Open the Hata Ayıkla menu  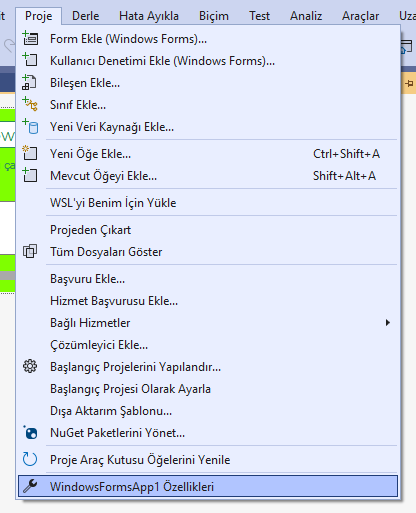pyautogui.click(x=149, y=16)
